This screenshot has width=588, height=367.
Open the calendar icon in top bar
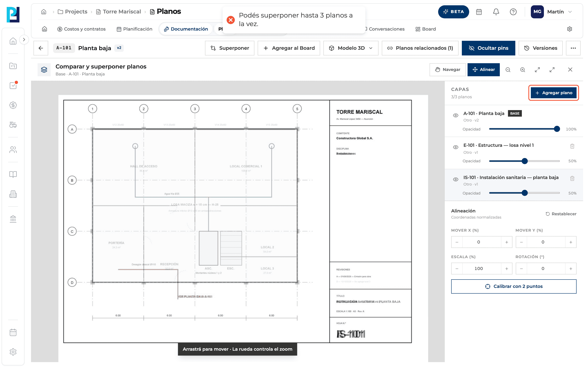tap(479, 12)
